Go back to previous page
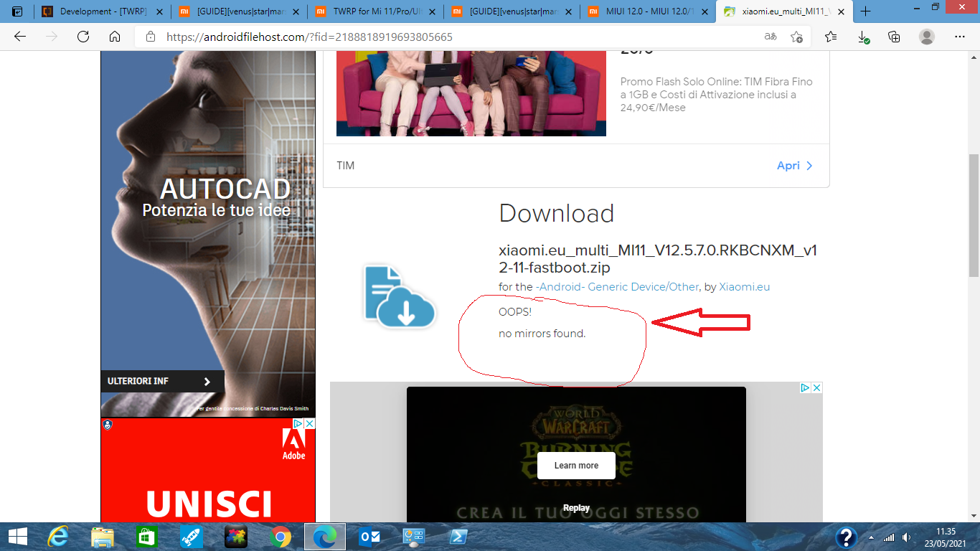 (20, 37)
